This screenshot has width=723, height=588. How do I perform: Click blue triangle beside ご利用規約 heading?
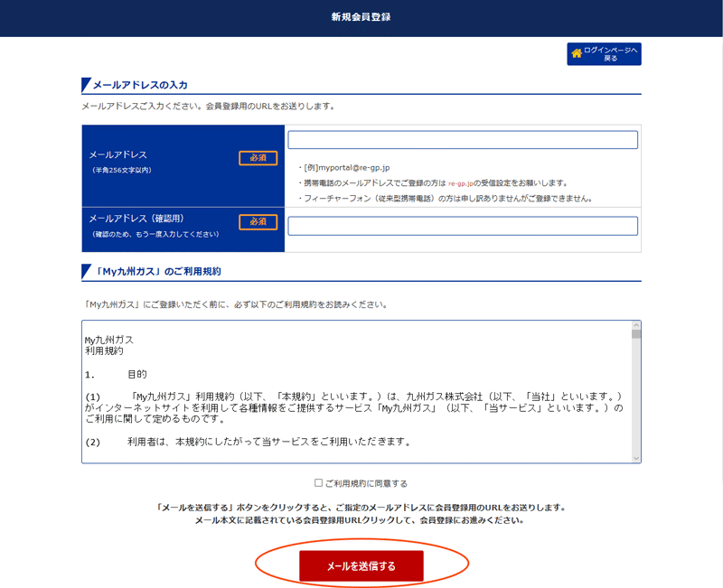pos(86,272)
